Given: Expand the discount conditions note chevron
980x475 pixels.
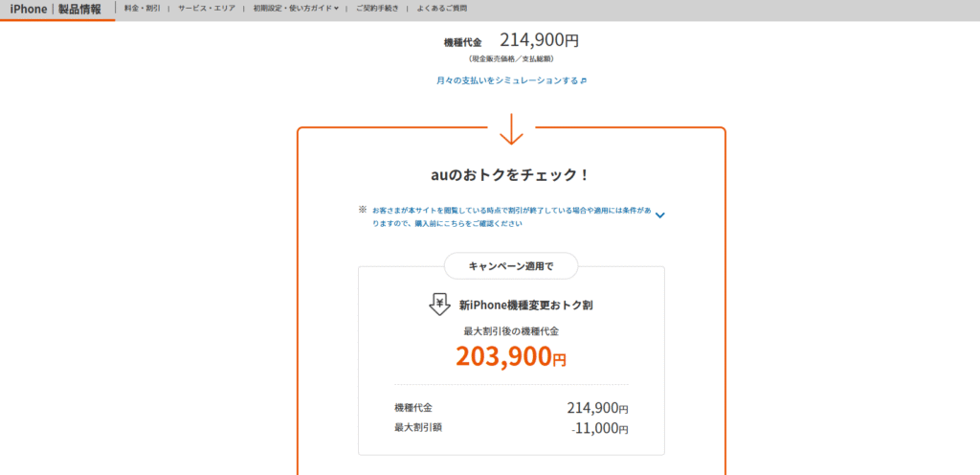Looking at the screenshot, I should 659,215.
